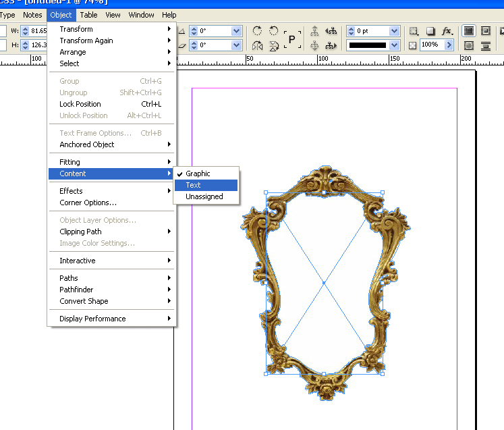The width and height of the screenshot is (504, 430).
Task: Click the Rotate 90° Counter-clockwise icon
Action: (273, 31)
